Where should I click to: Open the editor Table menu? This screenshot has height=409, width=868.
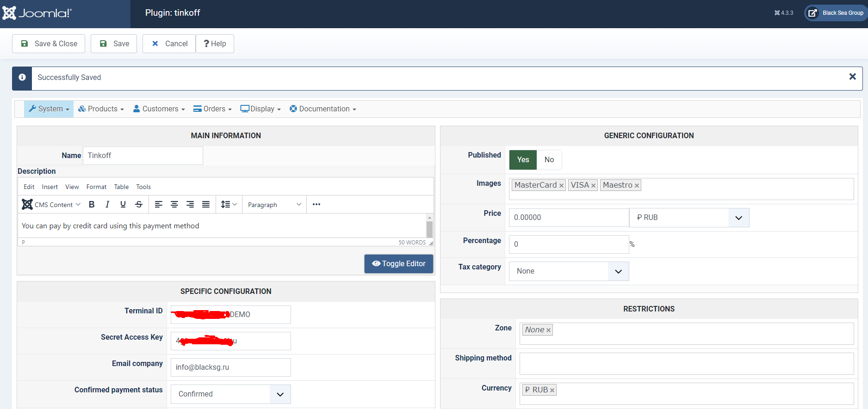point(121,187)
